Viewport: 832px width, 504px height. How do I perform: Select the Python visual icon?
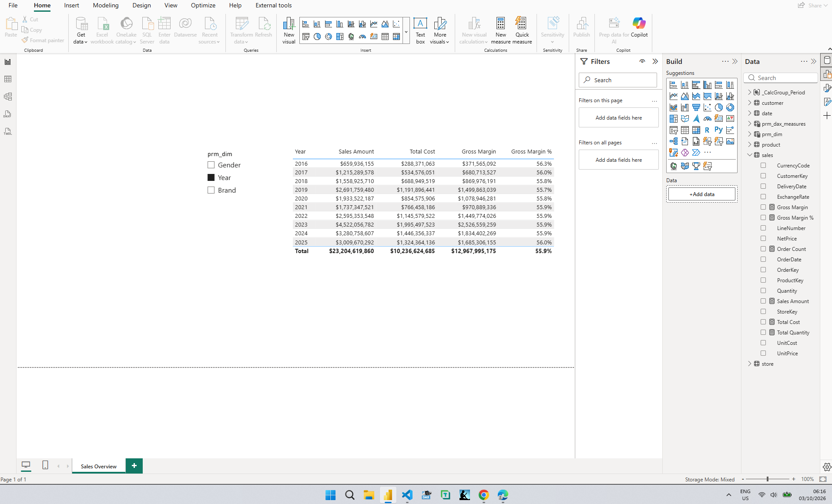point(718,130)
